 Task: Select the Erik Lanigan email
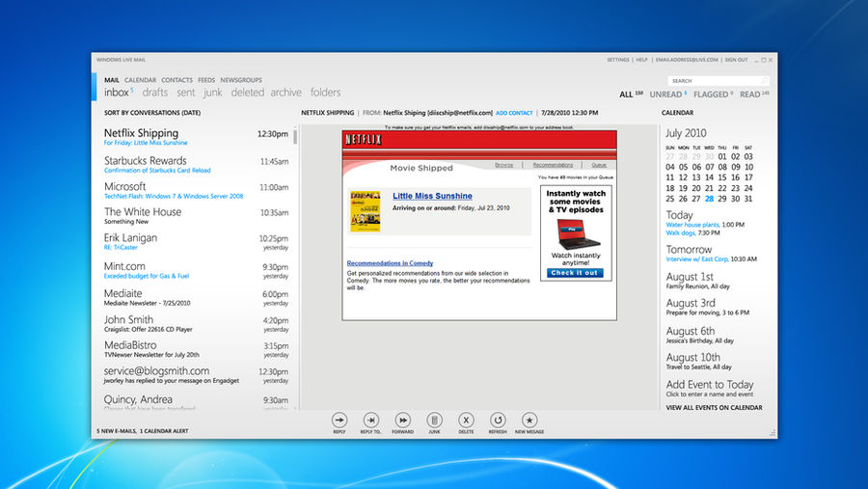coord(197,241)
